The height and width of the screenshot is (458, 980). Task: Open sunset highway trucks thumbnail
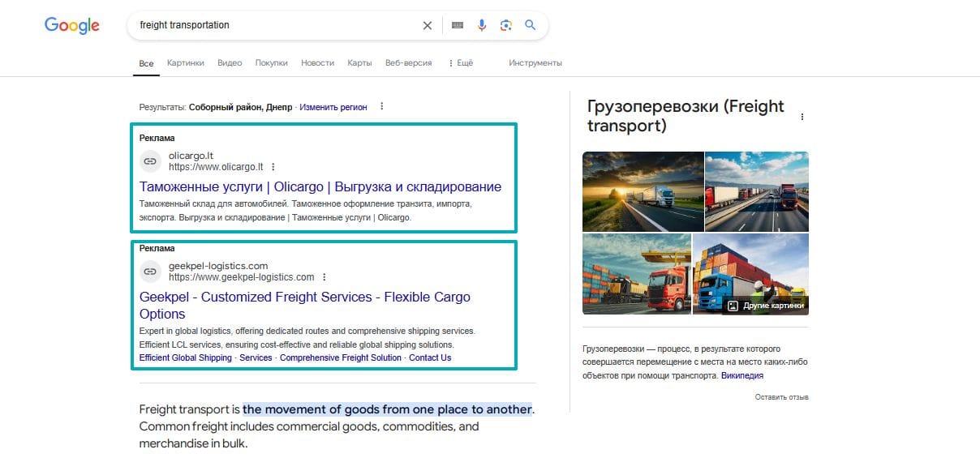coord(643,191)
